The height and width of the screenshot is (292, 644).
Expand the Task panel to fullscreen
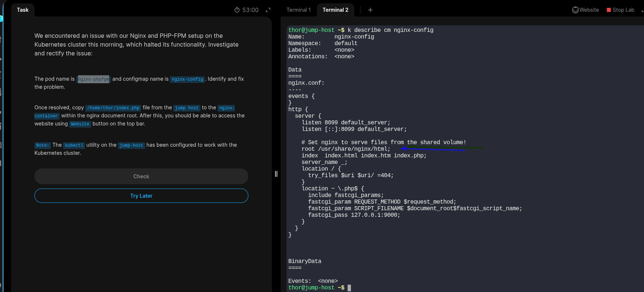coord(268,10)
